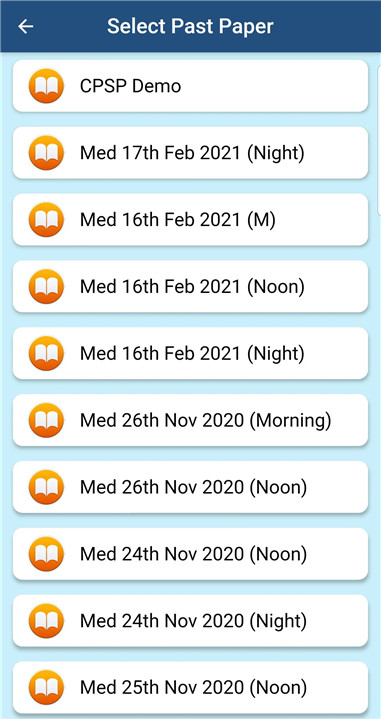The image size is (381, 720).
Task: Choose Med 26th Nov 2020 (Noon) paper
Action: 190,487
